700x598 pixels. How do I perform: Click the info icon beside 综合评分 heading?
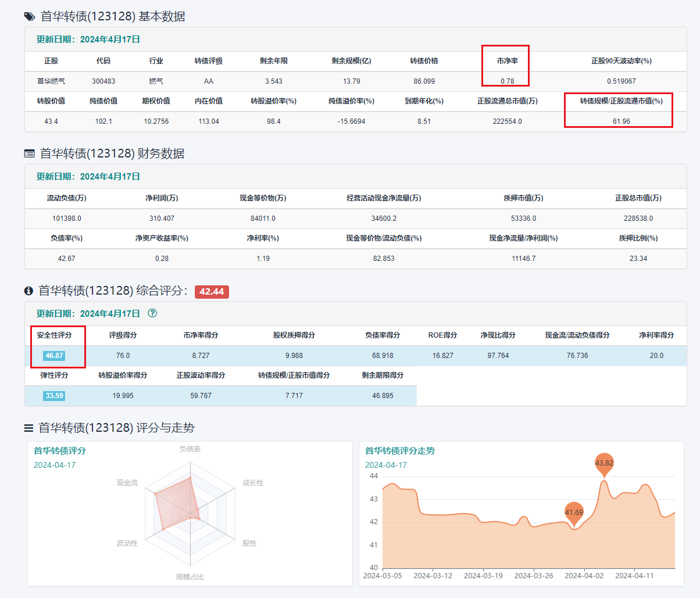(x=28, y=291)
